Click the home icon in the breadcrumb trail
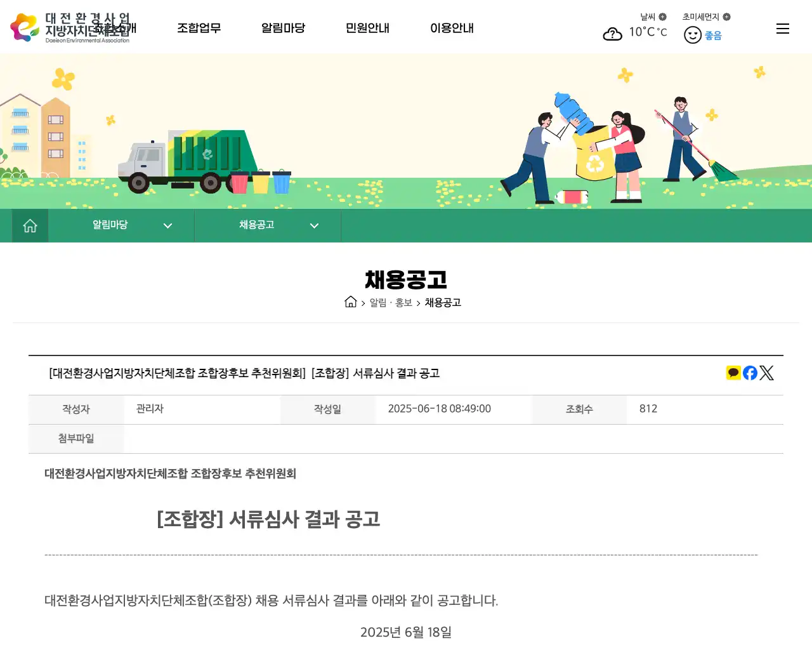812x650 pixels. pyautogui.click(x=351, y=302)
